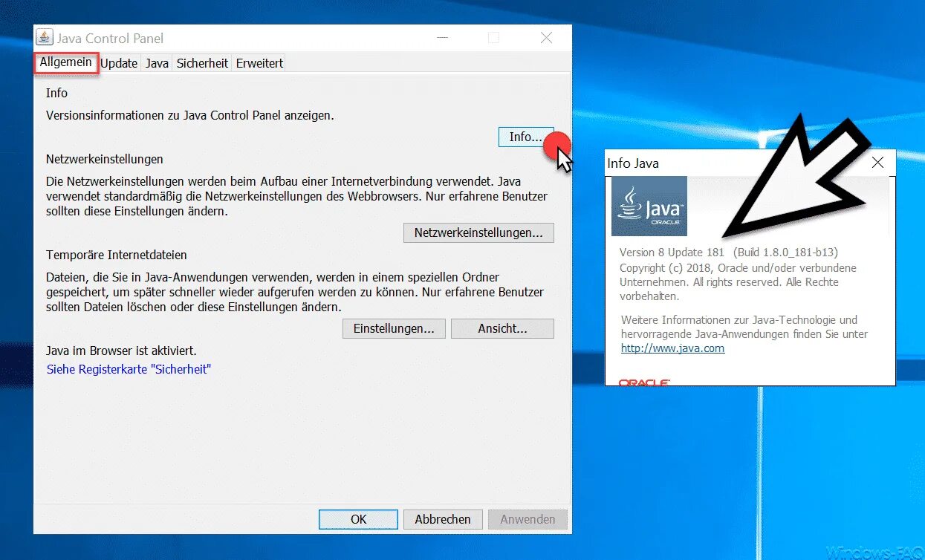Click the Java Oracle logo in Info Java
Screen dimensions: 925x560
point(649,206)
